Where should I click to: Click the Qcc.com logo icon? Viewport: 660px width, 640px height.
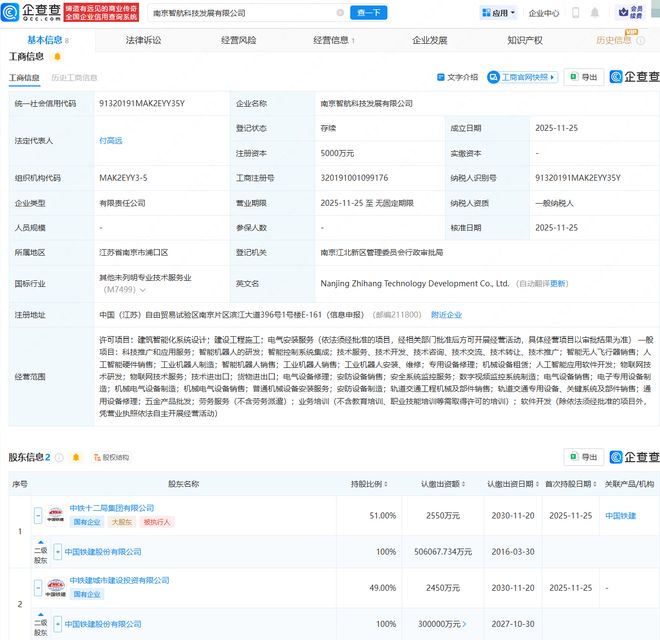coord(10,12)
